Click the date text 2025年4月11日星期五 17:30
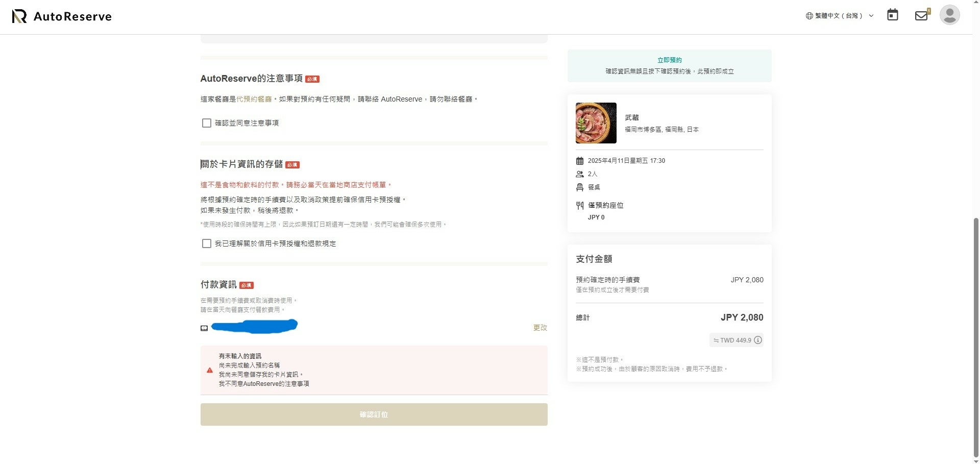This screenshot has width=980, height=464. click(626, 161)
